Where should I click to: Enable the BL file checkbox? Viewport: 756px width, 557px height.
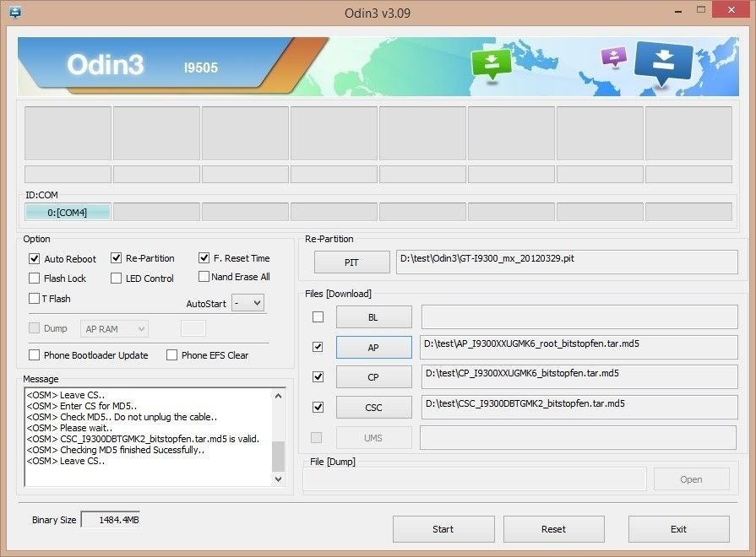[318, 317]
